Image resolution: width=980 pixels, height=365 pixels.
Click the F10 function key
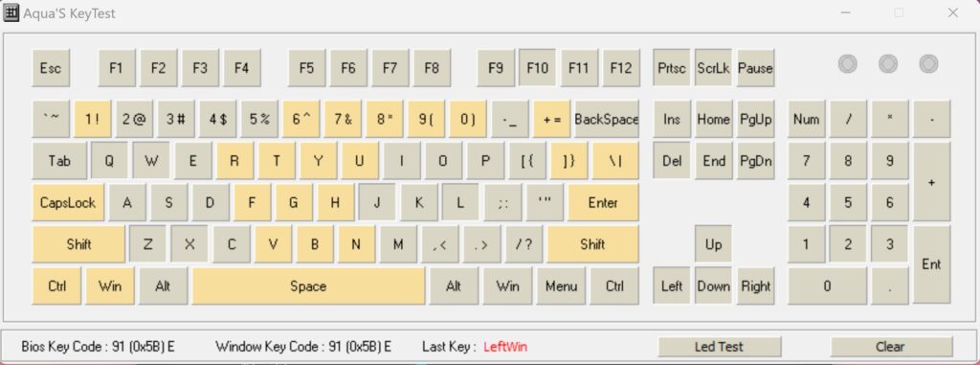(x=538, y=68)
